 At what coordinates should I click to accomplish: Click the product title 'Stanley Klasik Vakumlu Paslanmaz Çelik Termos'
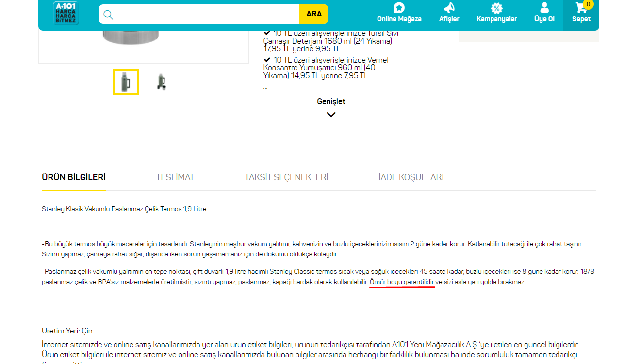(x=124, y=209)
